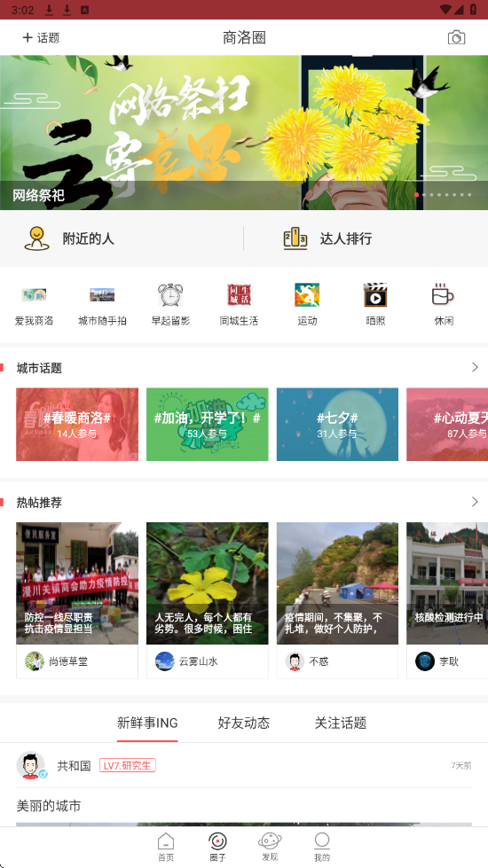Image resolution: width=488 pixels, height=868 pixels.
Task: Open the 运动 sports icon
Action: [307, 294]
